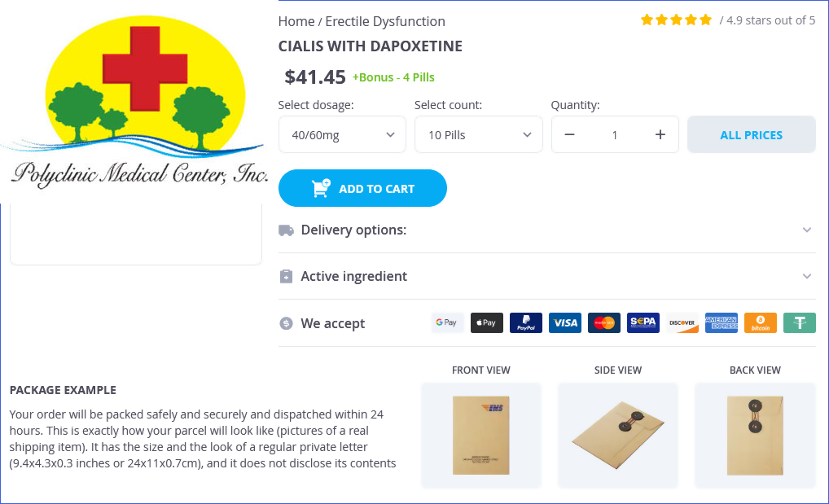Click the SEPA payment icon
This screenshot has height=504, width=829.
[x=643, y=322]
